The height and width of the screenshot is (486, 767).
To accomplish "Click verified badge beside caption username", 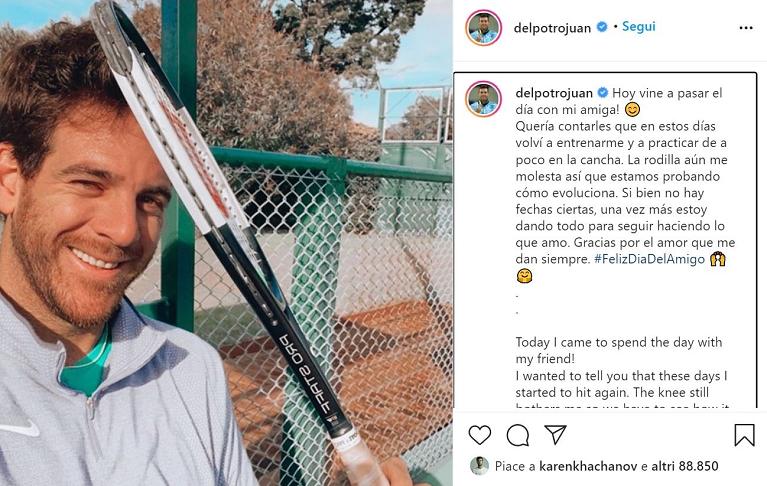I will tap(603, 92).
